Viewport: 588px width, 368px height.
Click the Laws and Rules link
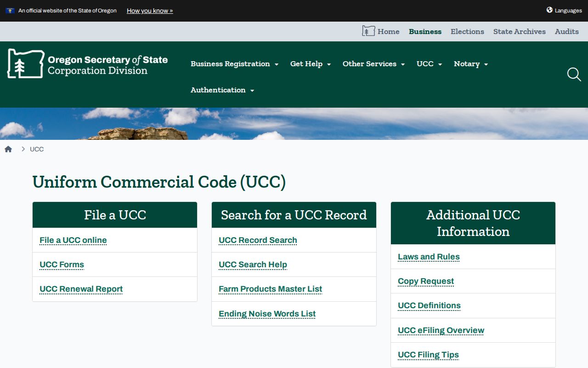click(x=429, y=257)
